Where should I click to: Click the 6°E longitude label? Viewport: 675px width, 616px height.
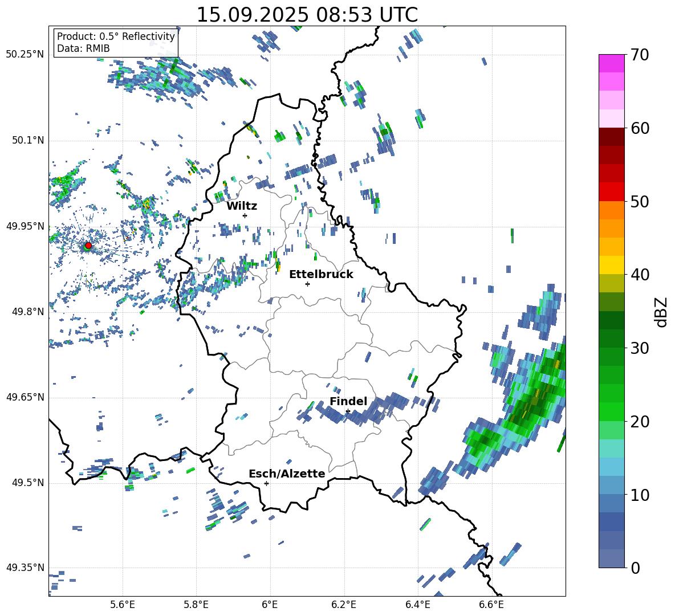coord(270,605)
